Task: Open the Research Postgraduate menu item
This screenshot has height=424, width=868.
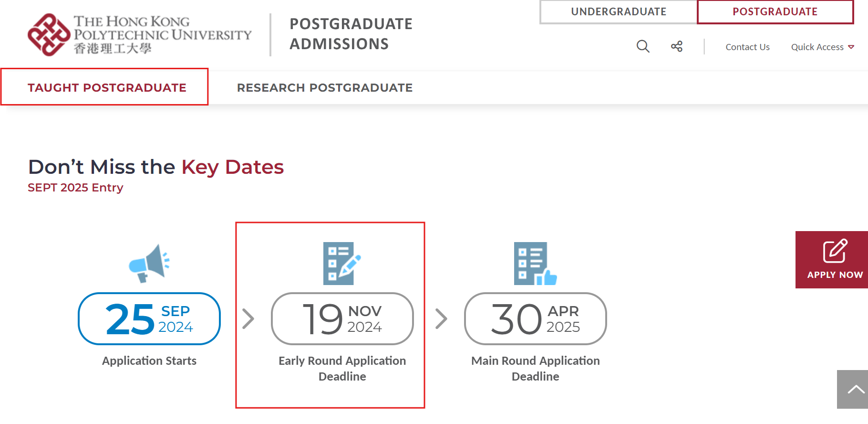Action: pyautogui.click(x=325, y=87)
